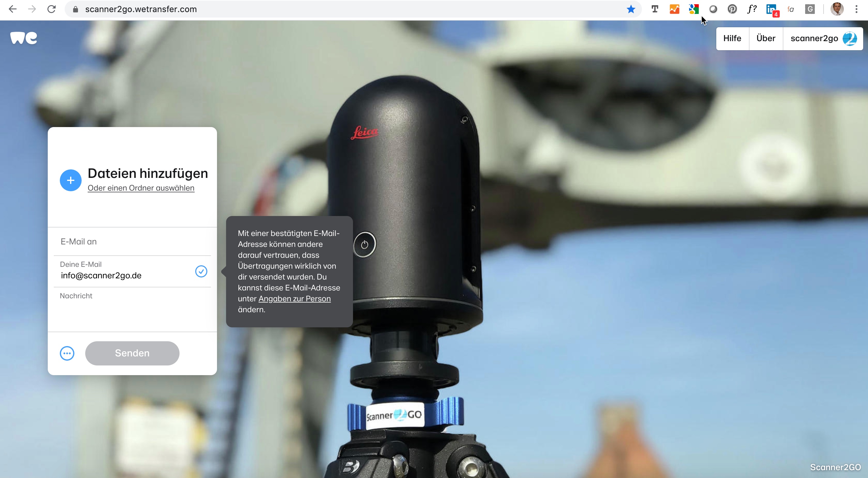This screenshot has width=868, height=478.
Task: Go back with browser back arrow
Action: tap(12, 9)
